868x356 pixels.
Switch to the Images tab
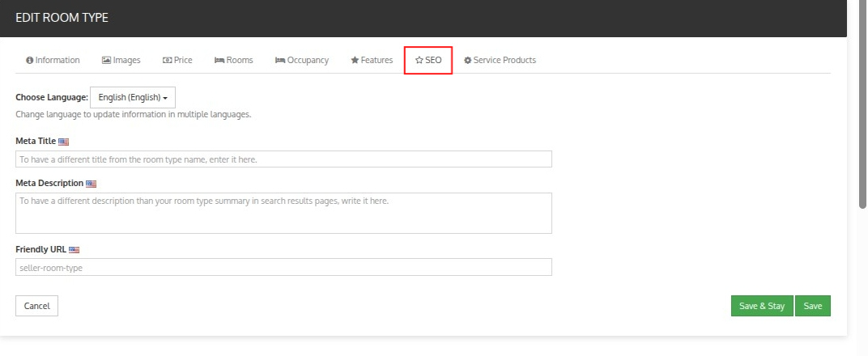click(121, 60)
